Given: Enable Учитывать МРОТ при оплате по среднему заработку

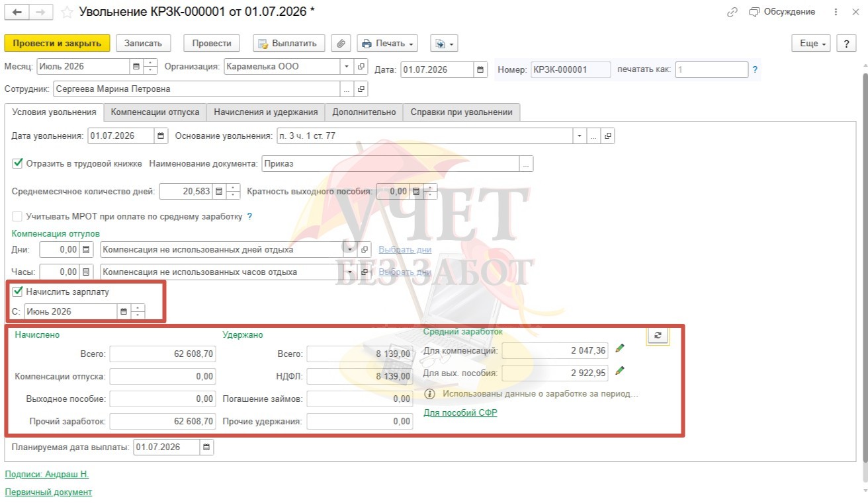Looking at the screenshot, I should click(x=18, y=216).
